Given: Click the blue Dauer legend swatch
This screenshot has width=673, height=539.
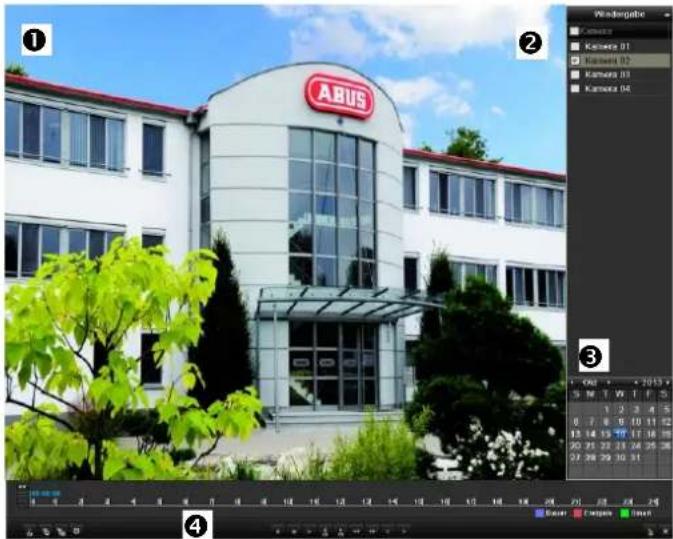Looking at the screenshot, I should 539,513.
